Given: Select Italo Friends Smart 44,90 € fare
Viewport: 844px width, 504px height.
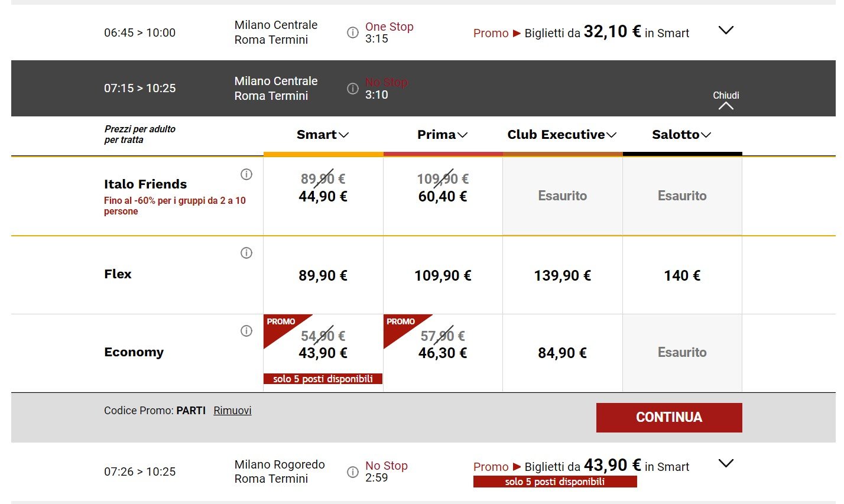Looking at the screenshot, I should tap(323, 196).
